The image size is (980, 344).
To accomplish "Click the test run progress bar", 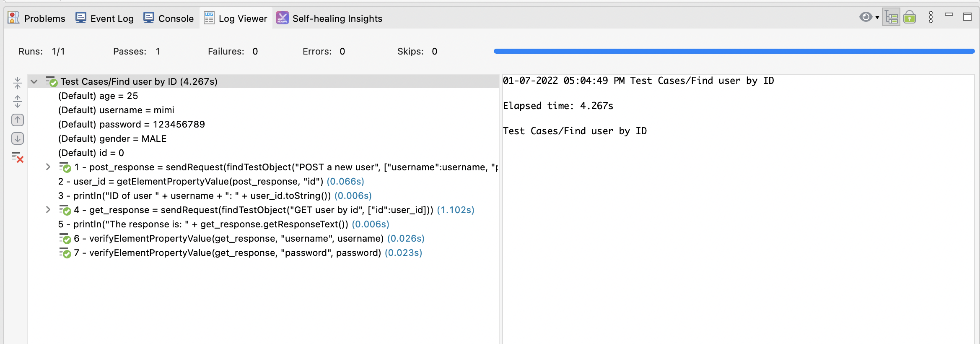I will point(734,51).
